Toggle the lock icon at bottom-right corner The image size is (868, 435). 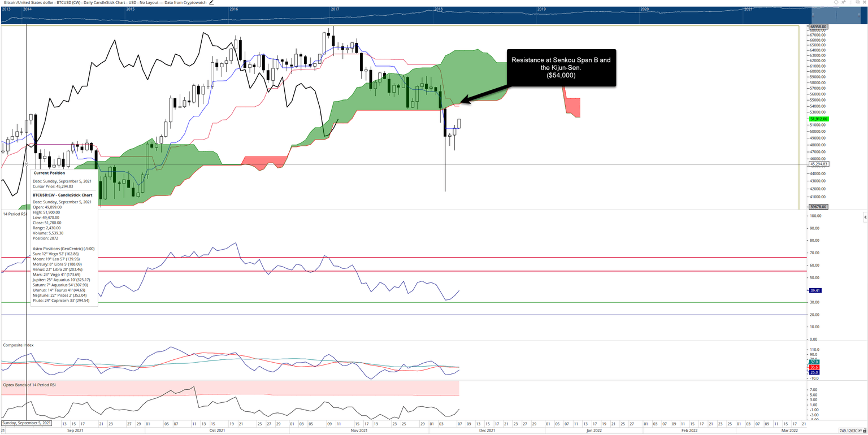tap(865, 430)
